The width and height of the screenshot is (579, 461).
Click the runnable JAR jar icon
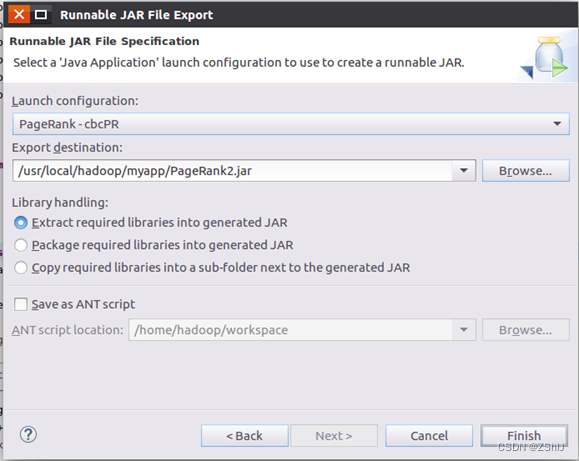(544, 58)
